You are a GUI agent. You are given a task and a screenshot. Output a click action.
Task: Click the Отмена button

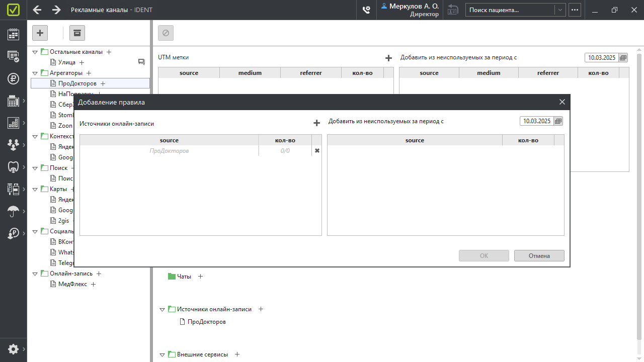tap(539, 256)
